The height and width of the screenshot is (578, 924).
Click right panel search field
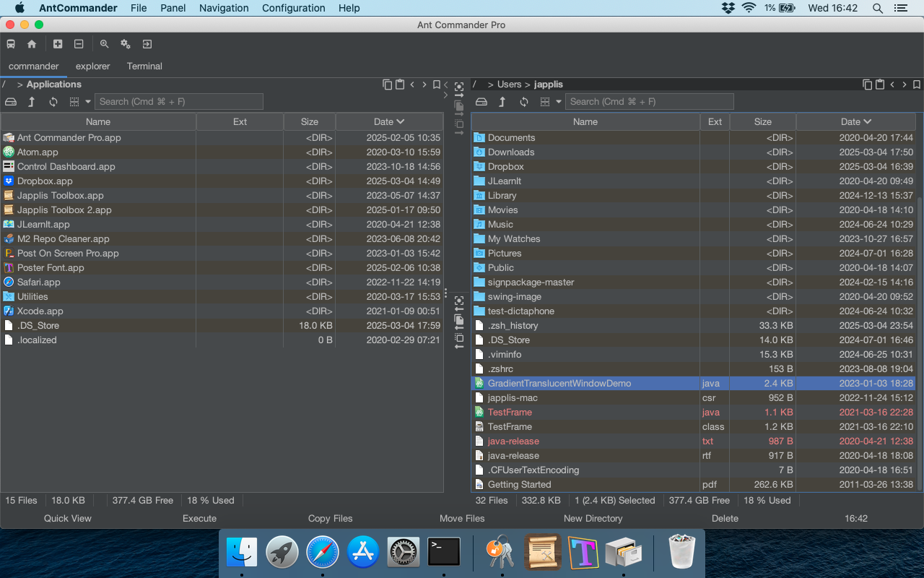pyautogui.click(x=650, y=102)
